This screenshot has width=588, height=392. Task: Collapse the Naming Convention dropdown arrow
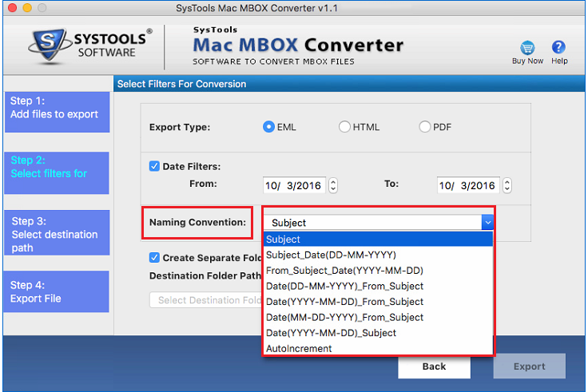click(x=487, y=223)
